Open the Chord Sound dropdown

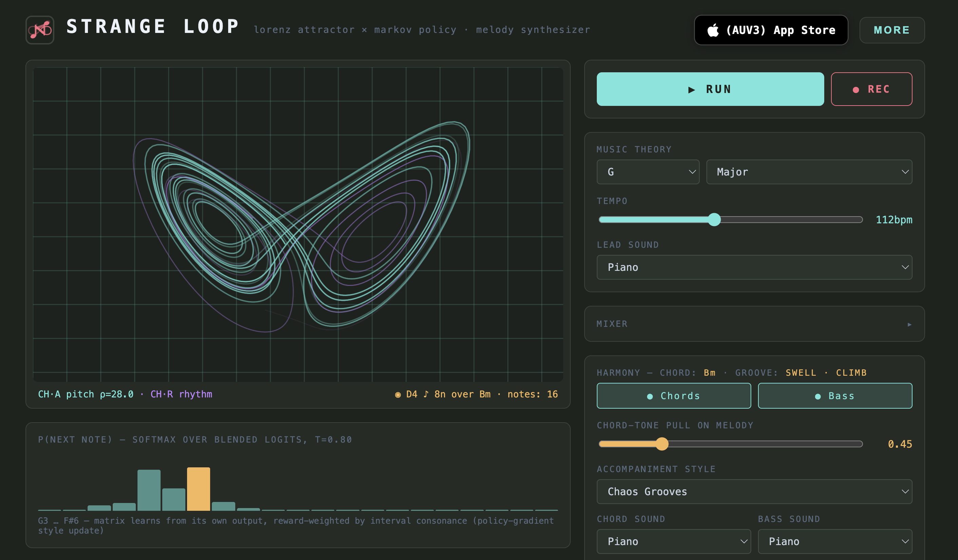(x=674, y=541)
